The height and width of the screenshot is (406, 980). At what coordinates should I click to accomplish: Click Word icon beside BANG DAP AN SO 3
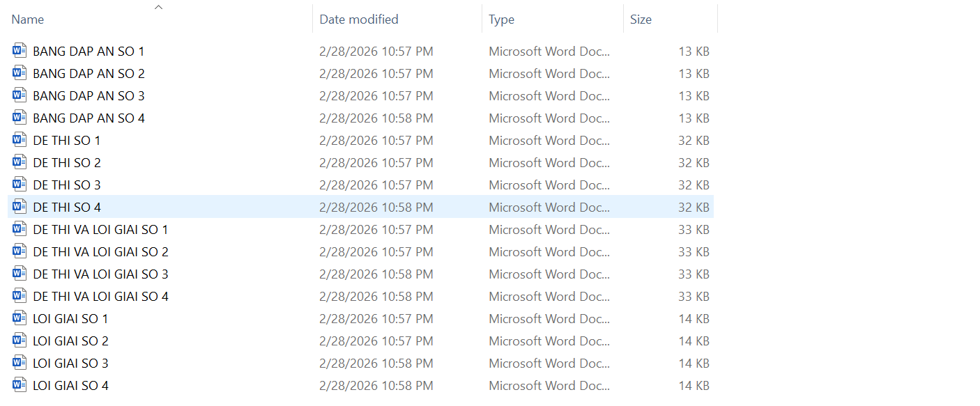tap(20, 95)
